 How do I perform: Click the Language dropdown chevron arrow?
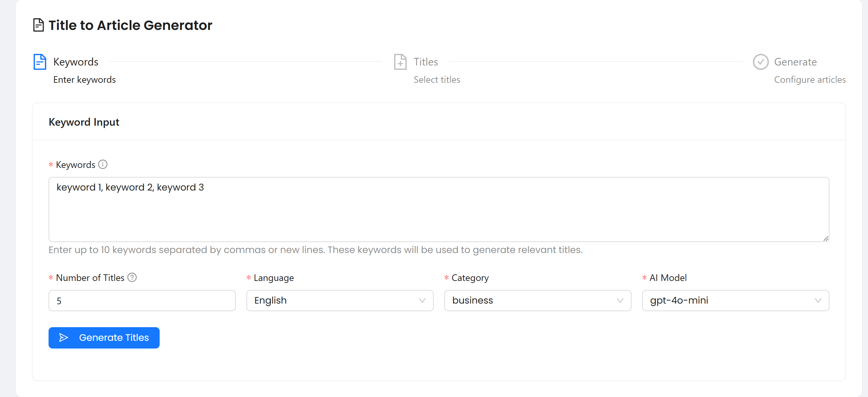[422, 300]
